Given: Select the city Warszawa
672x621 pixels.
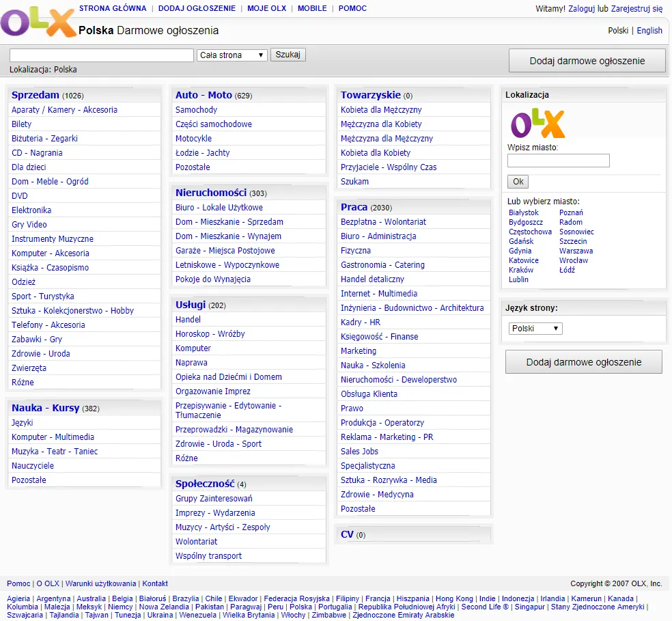Looking at the screenshot, I should pyautogui.click(x=576, y=251).
